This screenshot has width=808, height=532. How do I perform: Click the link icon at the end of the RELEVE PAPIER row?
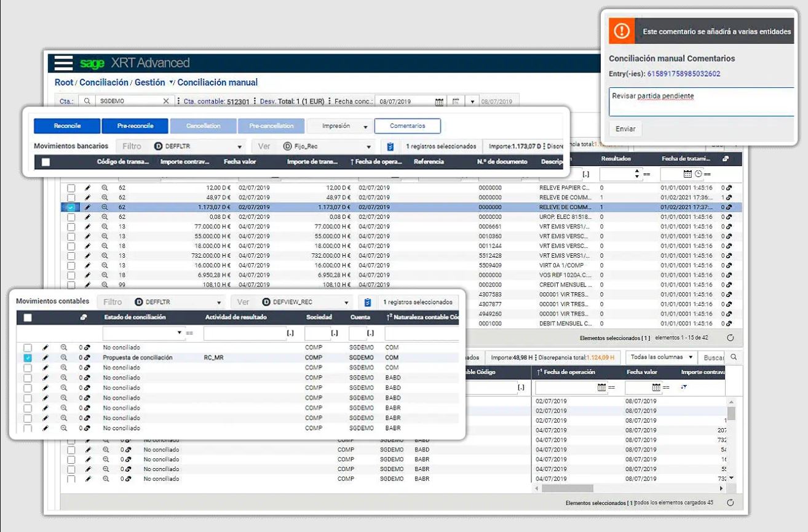[728, 188]
